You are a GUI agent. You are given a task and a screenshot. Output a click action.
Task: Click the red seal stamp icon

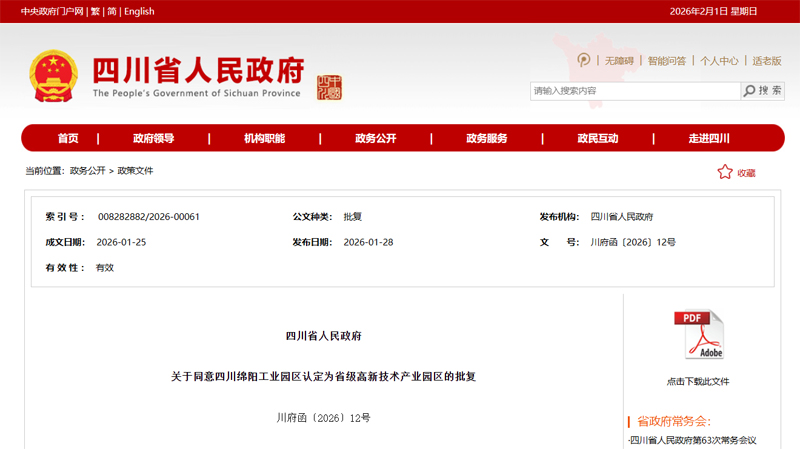(x=329, y=87)
